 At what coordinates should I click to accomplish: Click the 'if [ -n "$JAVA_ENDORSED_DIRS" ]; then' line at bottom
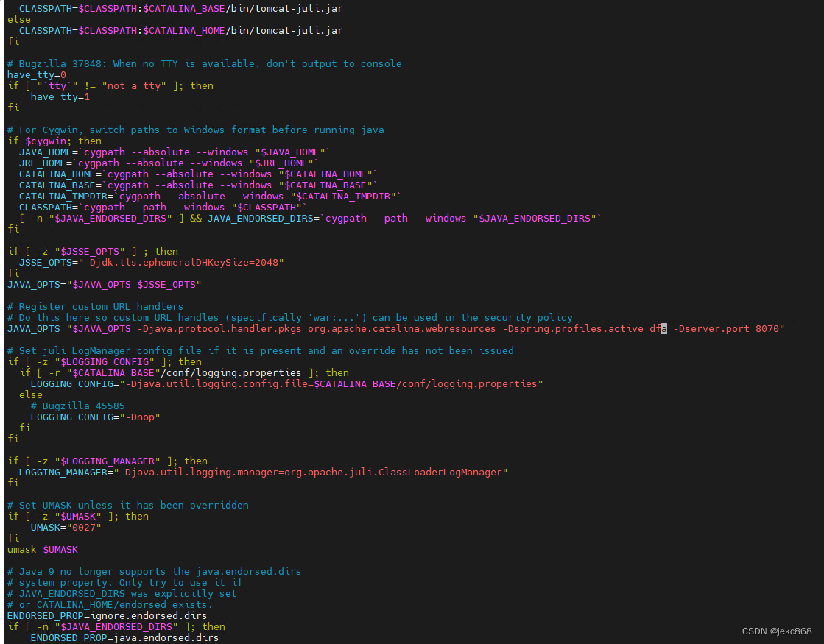[x=116, y=626]
